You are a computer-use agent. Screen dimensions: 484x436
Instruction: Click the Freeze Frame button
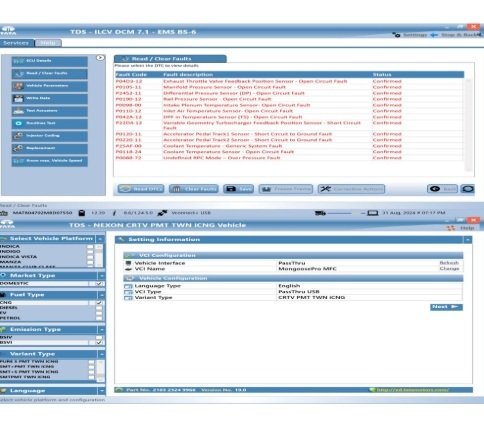(286, 189)
